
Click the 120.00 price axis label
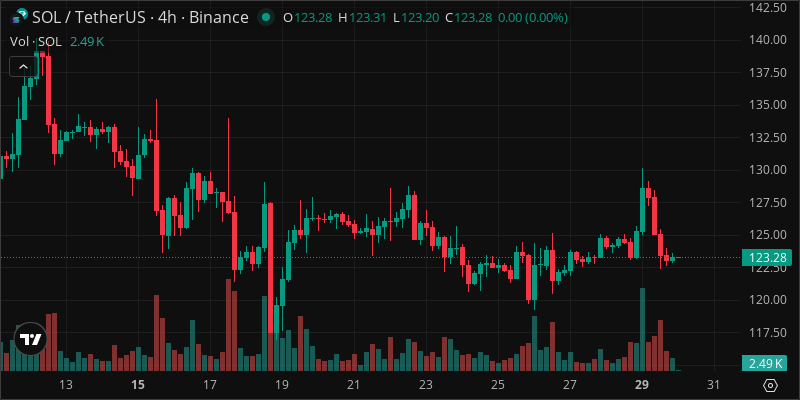[767, 300]
